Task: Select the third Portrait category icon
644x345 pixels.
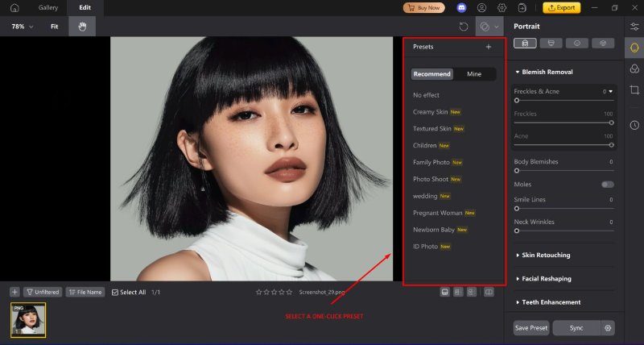Action: [577, 44]
